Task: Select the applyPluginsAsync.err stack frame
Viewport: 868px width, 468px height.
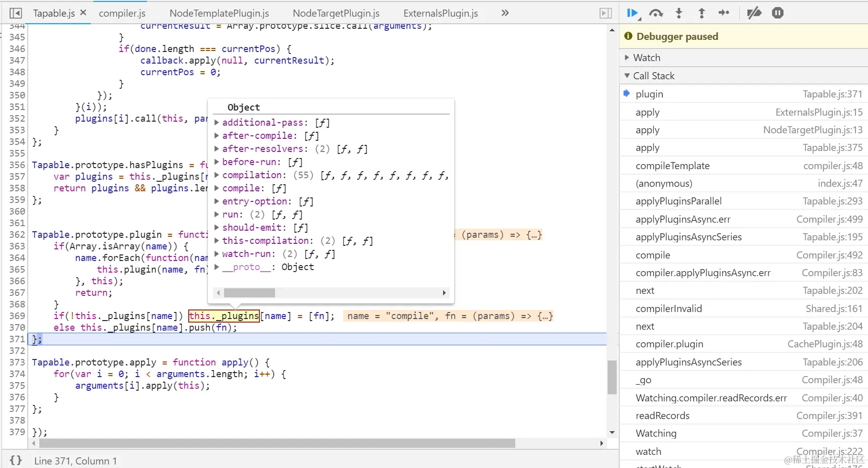Action: tap(743, 219)
